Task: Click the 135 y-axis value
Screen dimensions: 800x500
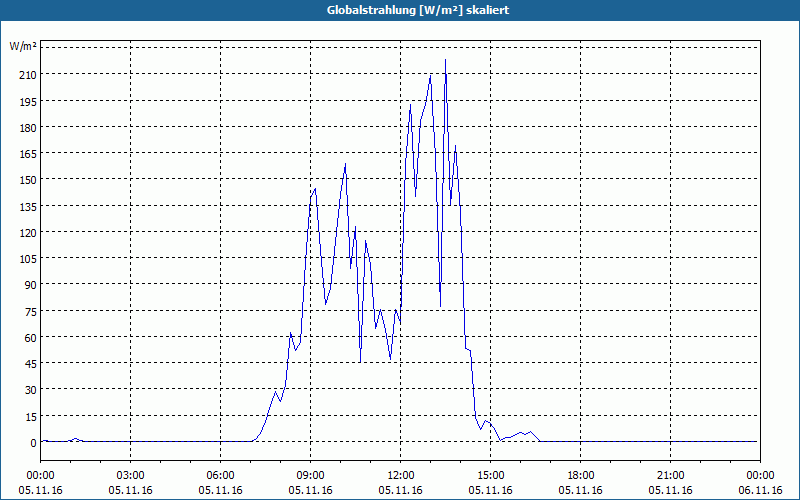Action: (28, 207)
